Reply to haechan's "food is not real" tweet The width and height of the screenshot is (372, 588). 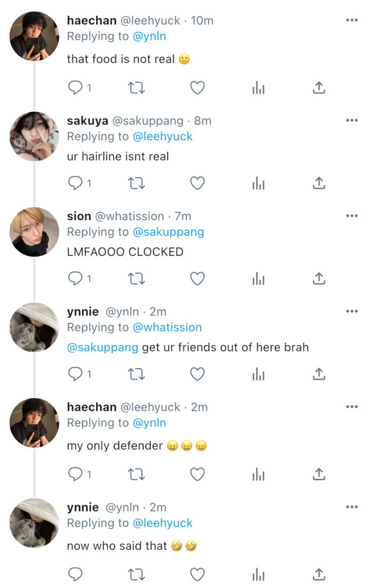75,88
